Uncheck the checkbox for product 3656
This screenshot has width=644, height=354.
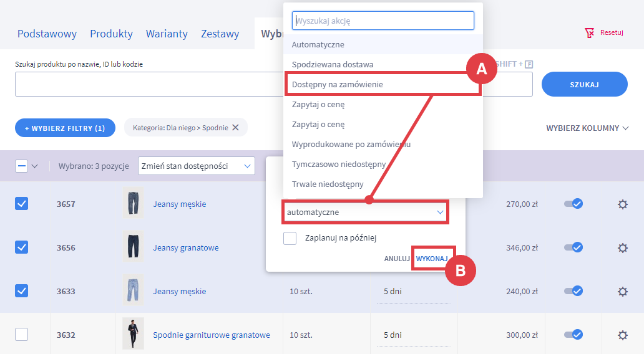(x=21, y=247)
